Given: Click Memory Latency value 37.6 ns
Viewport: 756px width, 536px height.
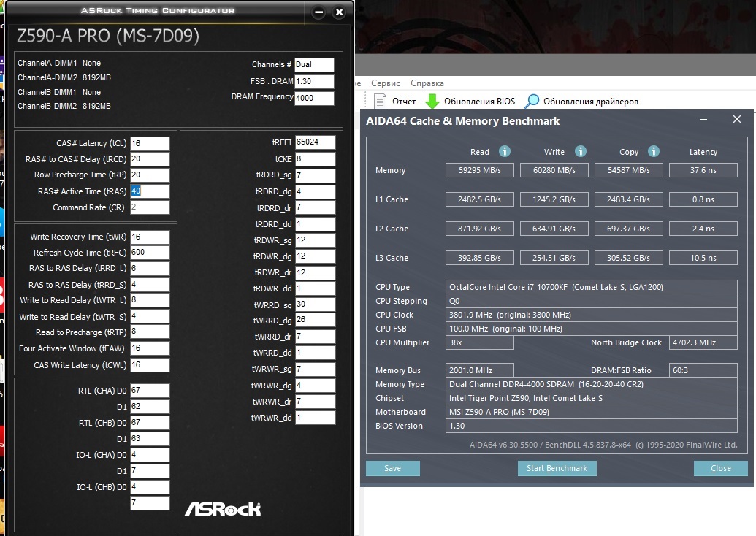Looking at the screenshot, I should point(703,170).
